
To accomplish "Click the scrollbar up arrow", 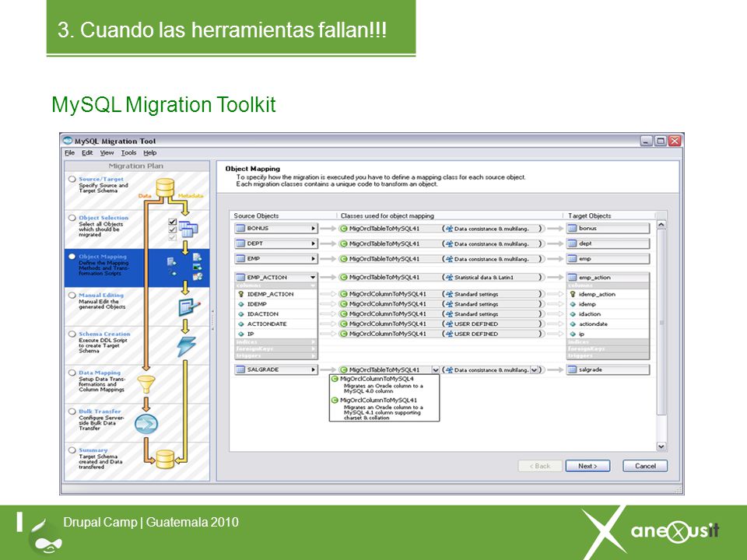I will tap(661, 225).
